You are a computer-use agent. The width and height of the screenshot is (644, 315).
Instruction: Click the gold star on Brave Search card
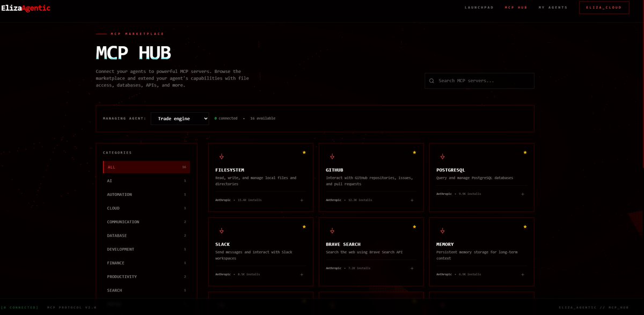point(414,226)
